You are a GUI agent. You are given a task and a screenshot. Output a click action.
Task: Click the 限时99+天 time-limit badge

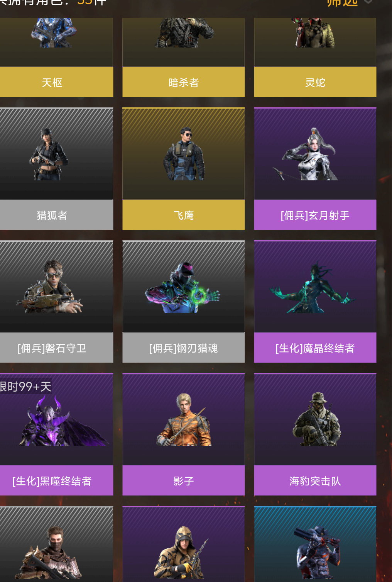25,386
